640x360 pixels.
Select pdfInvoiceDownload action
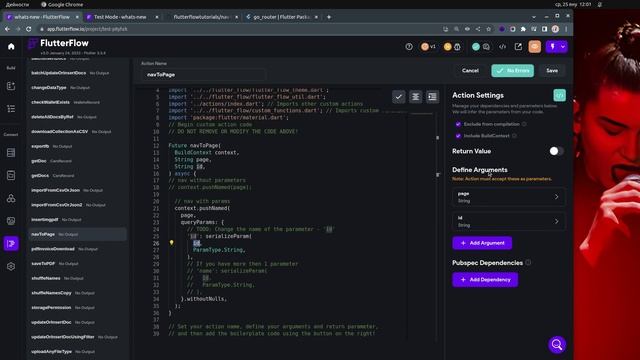(78, 249)
